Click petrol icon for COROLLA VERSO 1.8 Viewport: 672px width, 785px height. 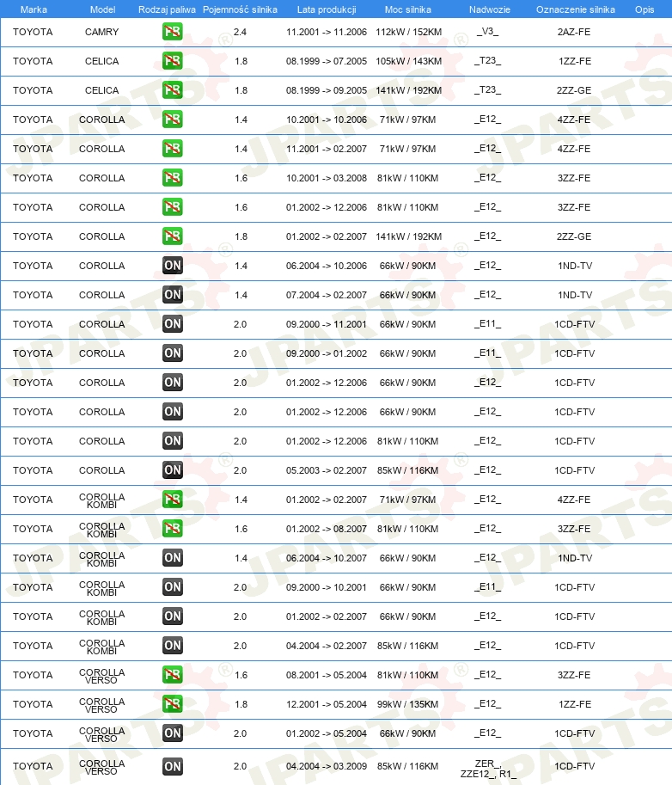(x=172, y=704)
